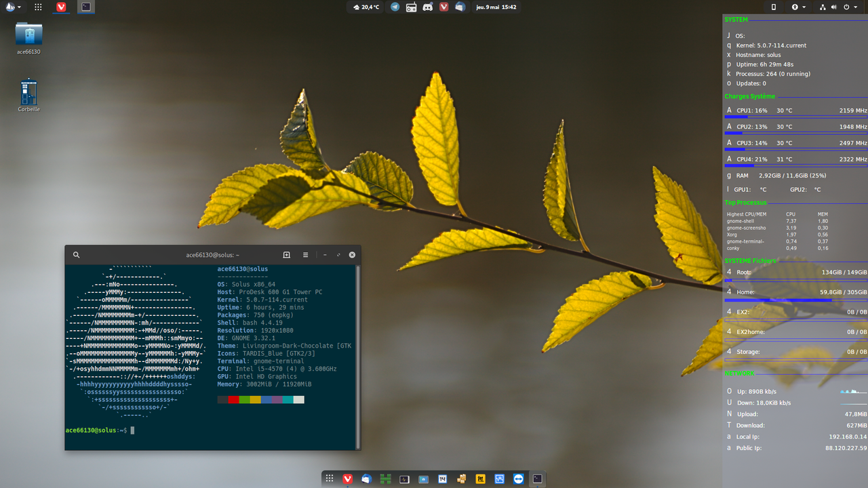The width and height of the screenshot is (868, 488).
Task: Open the ace66130 home folder on desktop
Action: [28, 38]
